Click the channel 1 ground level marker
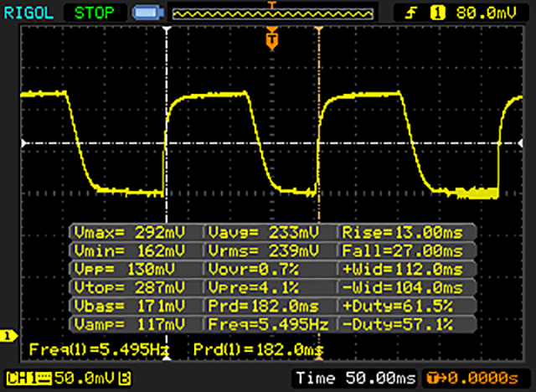This screenshot has height=392, width=536. [x=8, y=336]
